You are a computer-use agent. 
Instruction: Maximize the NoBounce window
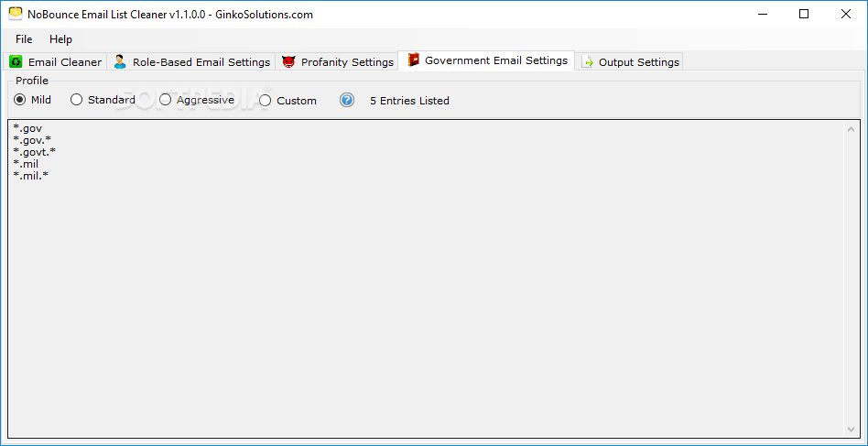click(x=804, y=15)
